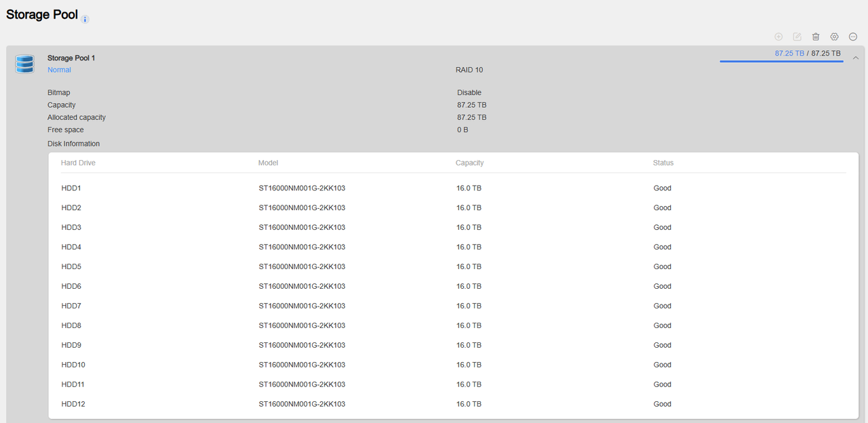Click the Disk Information label
868x423 pixels.
pyautogui.click(x=73, y=144)
